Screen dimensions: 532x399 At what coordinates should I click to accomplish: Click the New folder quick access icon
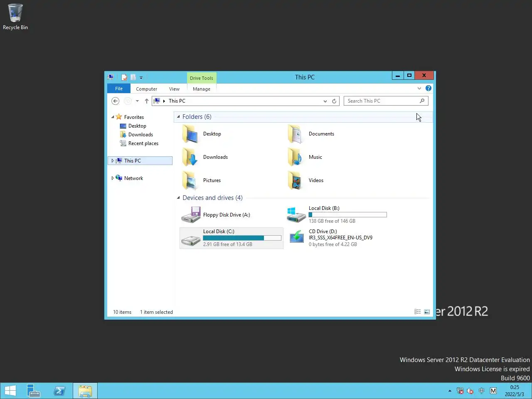(x=133, y=77)
